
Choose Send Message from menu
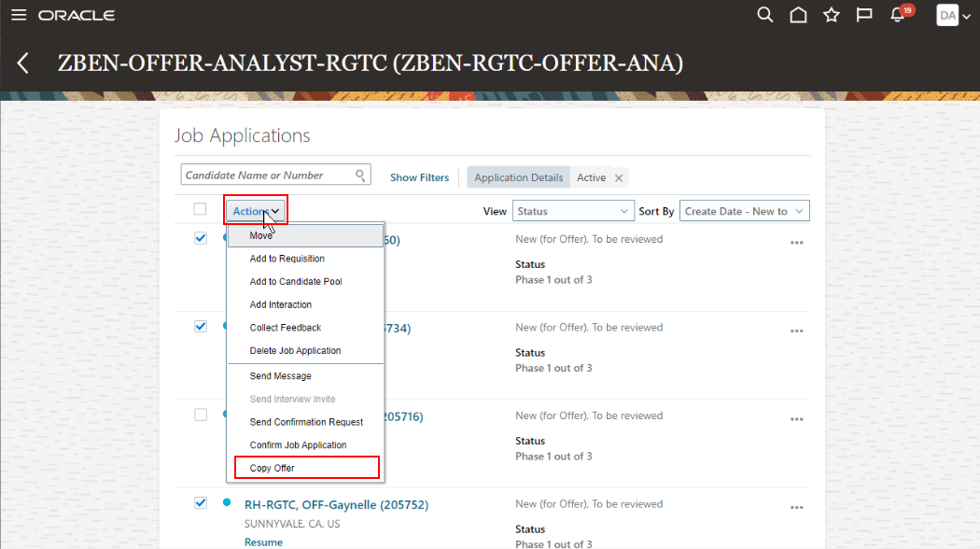click(305, 375)
